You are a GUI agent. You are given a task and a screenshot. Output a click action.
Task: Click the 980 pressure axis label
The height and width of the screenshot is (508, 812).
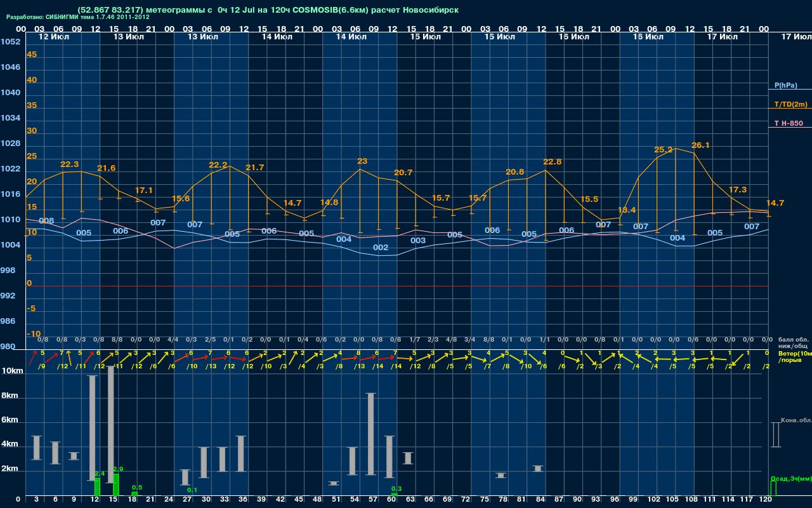pos(8,347)
